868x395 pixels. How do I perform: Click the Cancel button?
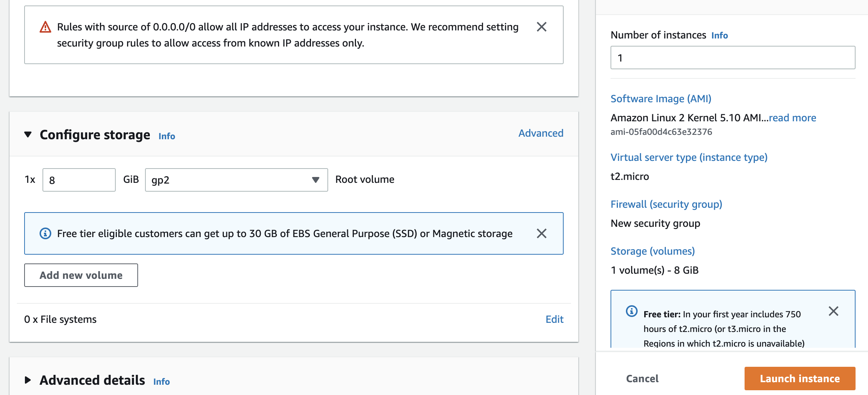642,379
